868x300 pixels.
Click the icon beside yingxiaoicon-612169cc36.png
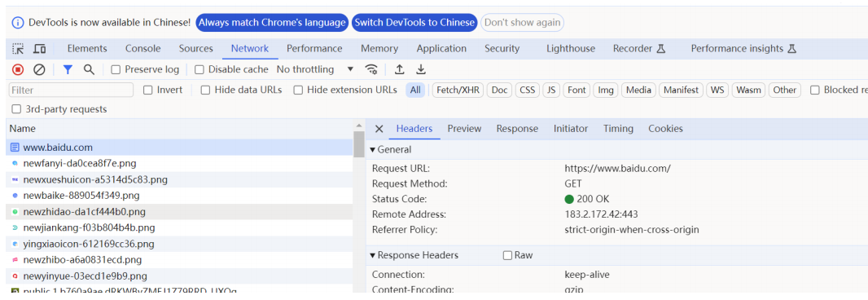point(15,244)
